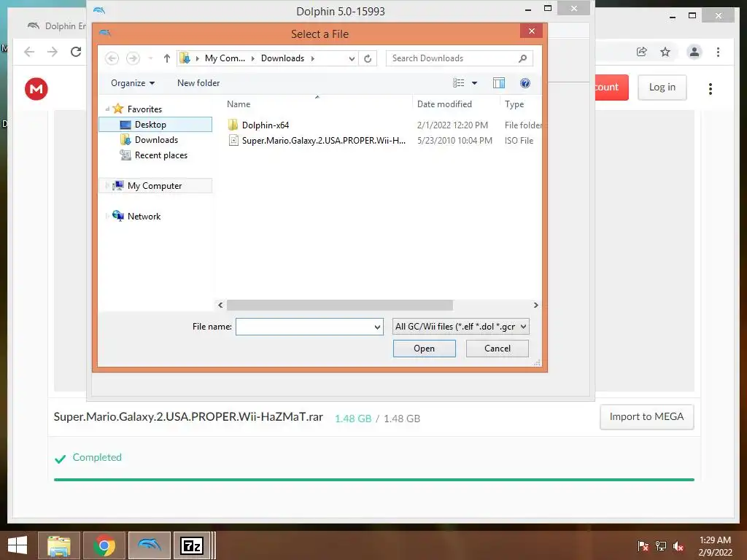Click the Back arrow in file dialog

[112, 58]
